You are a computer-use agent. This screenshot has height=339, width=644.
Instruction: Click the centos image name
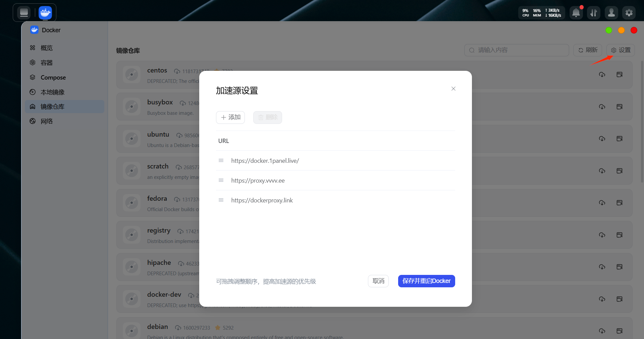click(157, 70)
